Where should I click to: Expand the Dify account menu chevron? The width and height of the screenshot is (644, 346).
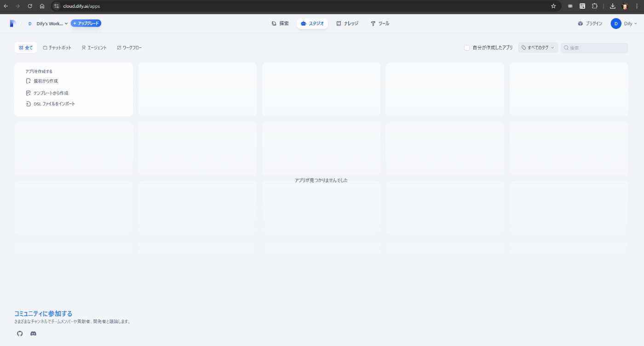pyautogui.click(x=636, y=24)
